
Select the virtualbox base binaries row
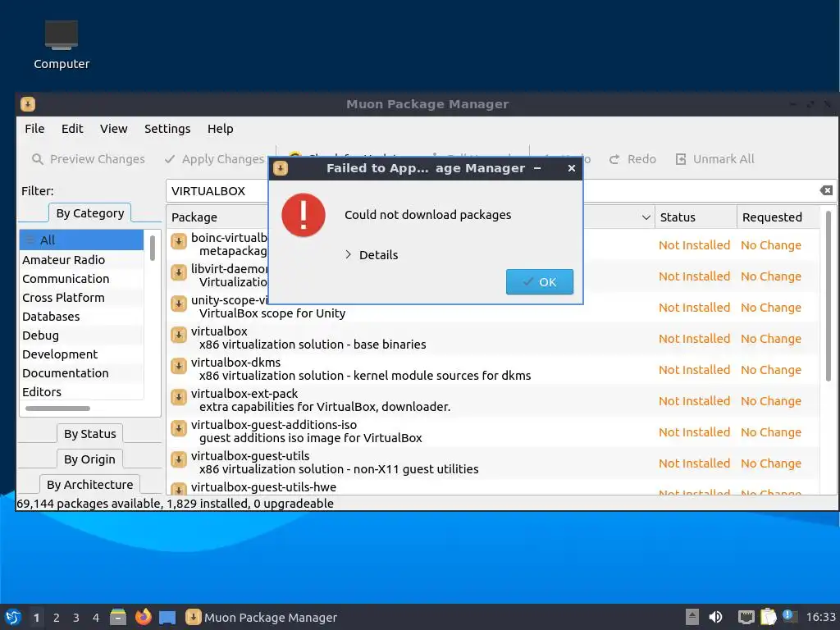coord(493,338)
